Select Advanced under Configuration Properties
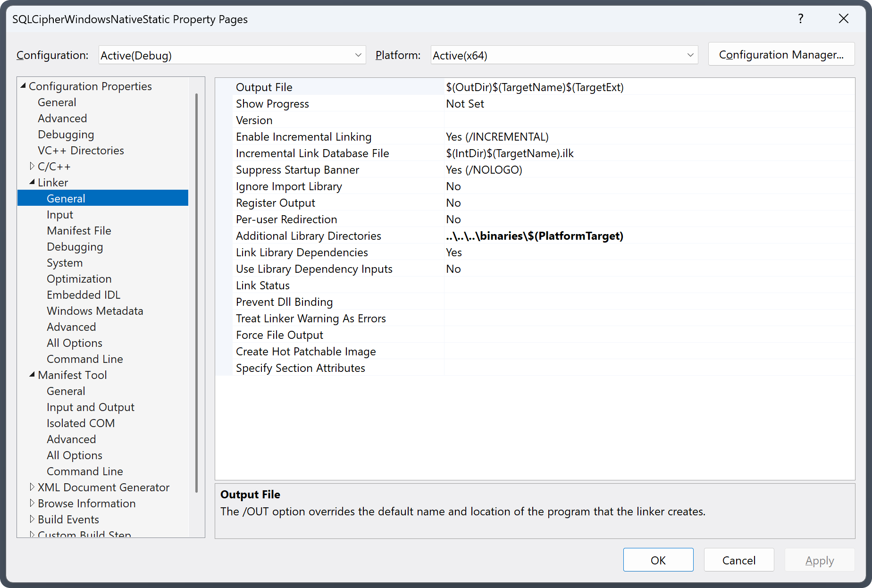872x588 pixels. pyautogui.click(x=62, y=118)
